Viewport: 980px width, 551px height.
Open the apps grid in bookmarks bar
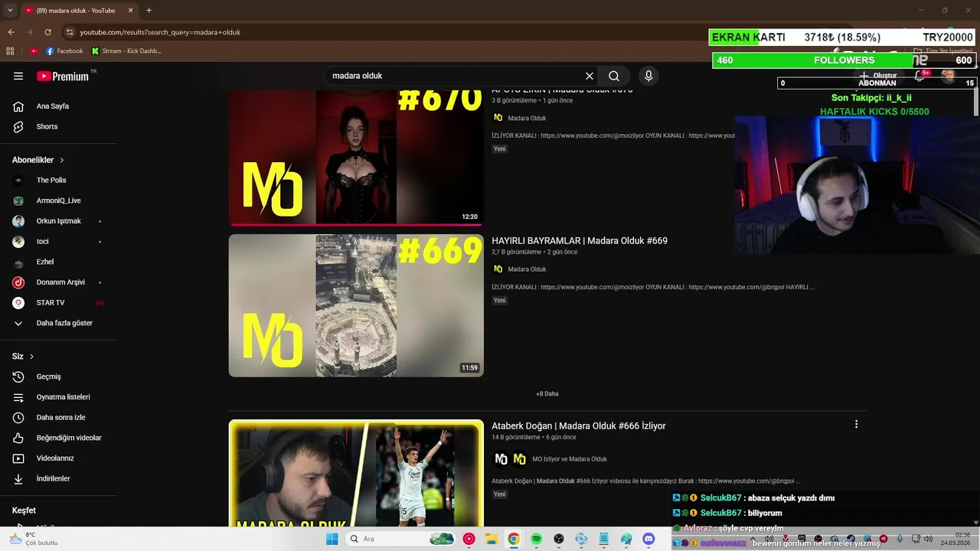10,51
